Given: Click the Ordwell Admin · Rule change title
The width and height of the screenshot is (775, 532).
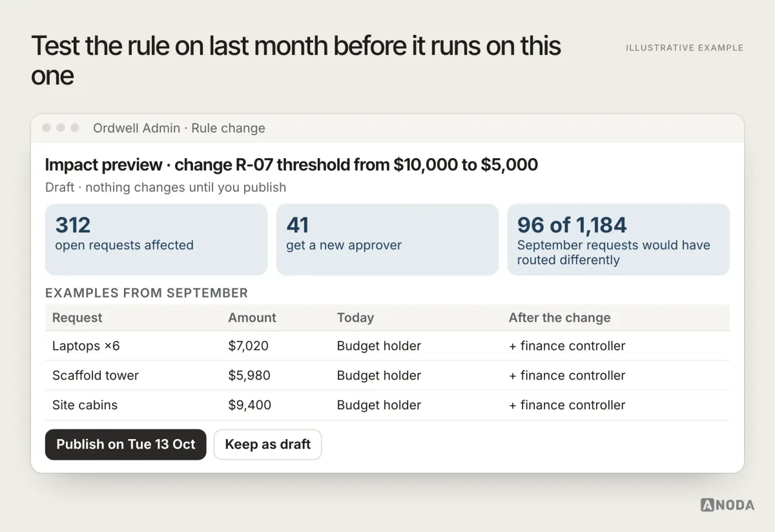Looking at the screenshot, I should (179, 128).
